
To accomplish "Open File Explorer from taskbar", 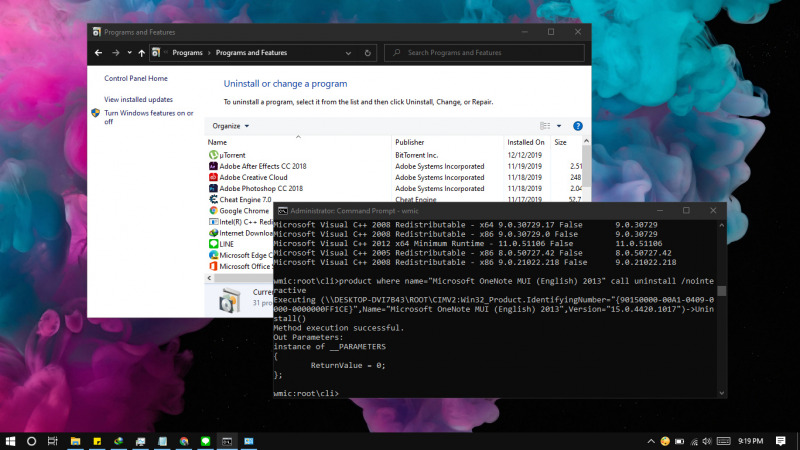I will tap(76, 441).
